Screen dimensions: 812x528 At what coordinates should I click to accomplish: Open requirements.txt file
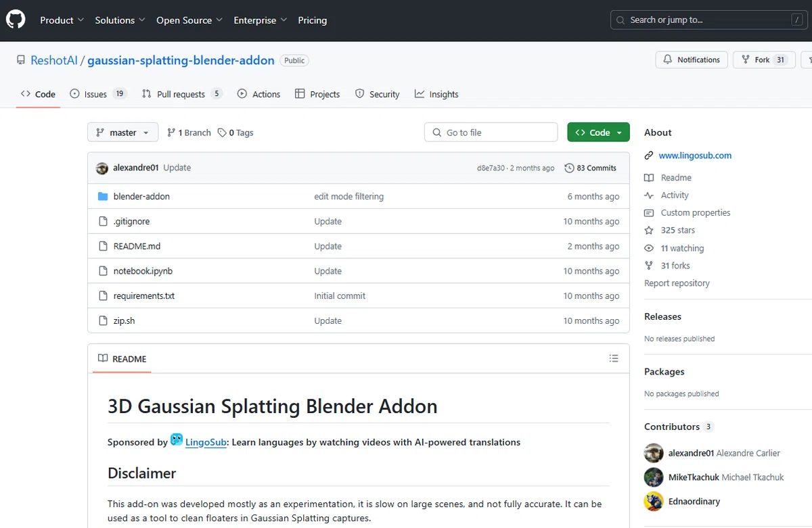pyautogui.click(x=144, y=295)
